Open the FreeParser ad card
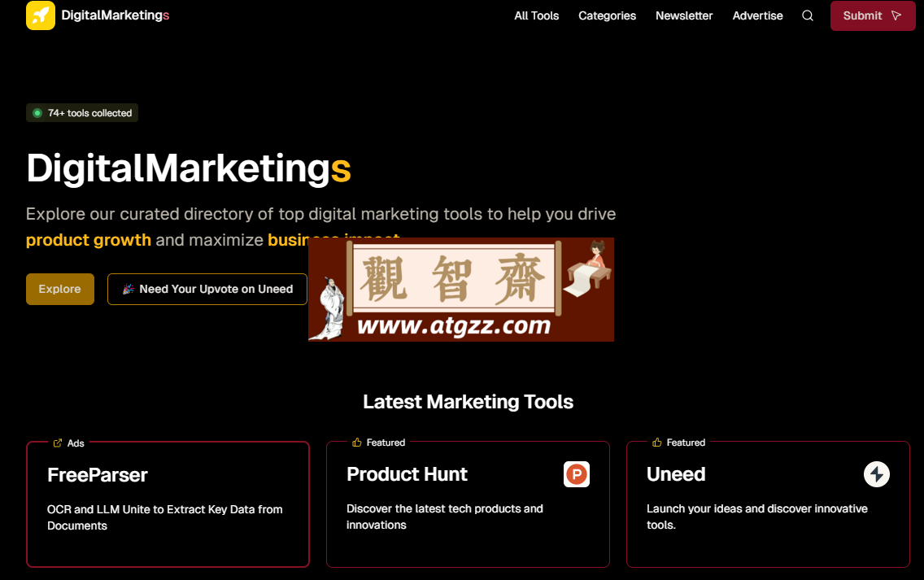Screen dimensions: 924x580 tap(168, 504)
